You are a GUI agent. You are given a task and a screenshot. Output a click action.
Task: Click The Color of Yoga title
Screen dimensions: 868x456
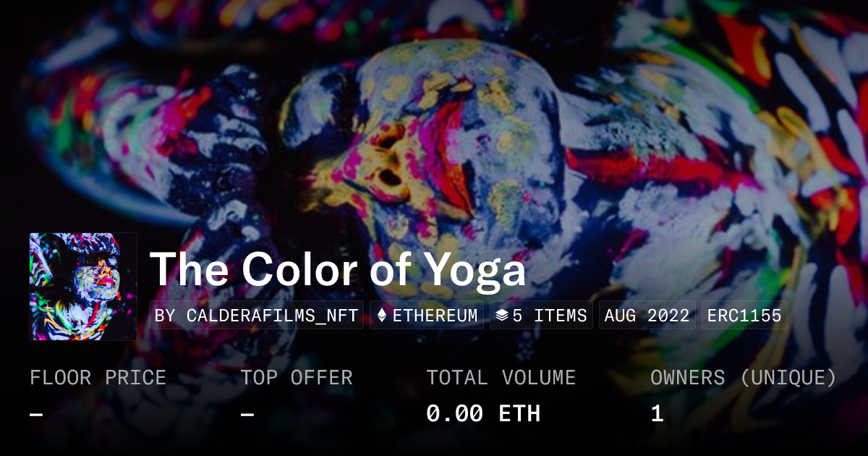tap(338, 269)
